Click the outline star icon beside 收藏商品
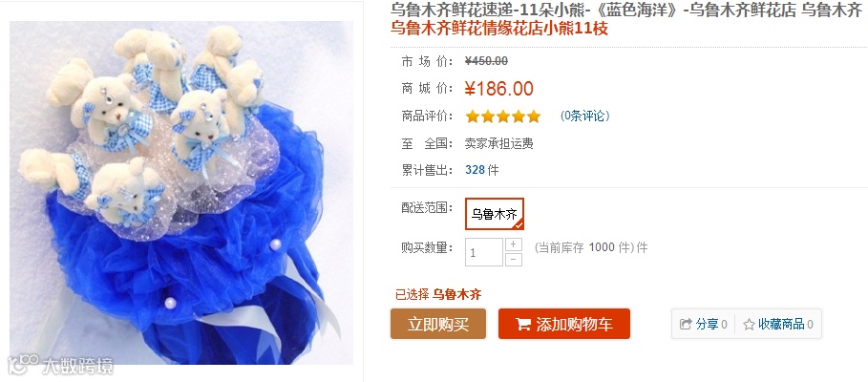Viewport: 868px width, 382px height. 749,325
